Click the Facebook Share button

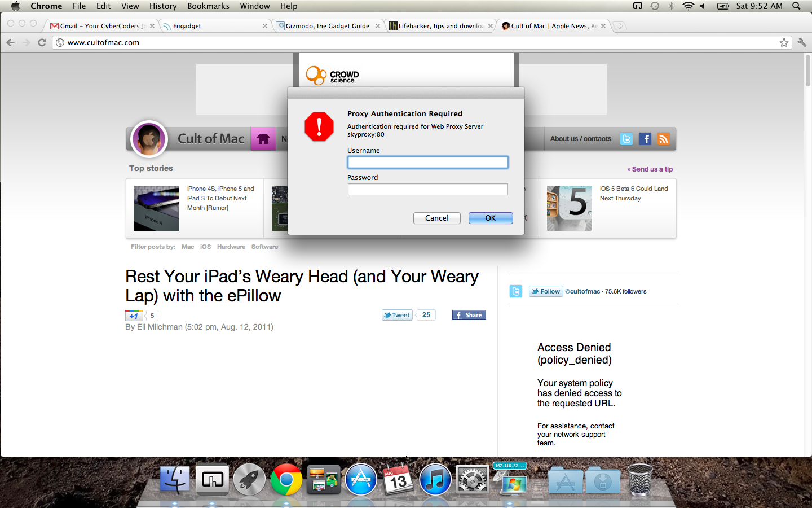point(469,315)
